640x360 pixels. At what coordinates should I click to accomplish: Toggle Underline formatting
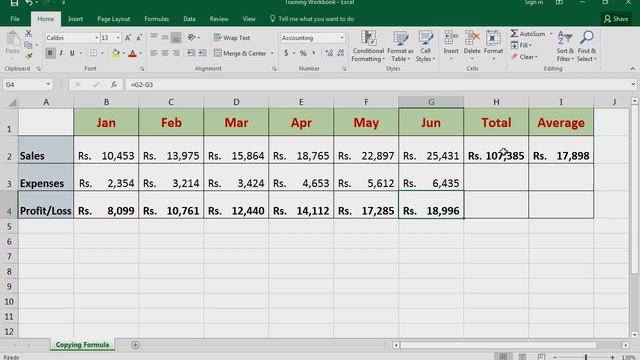(x=72, y=53)
